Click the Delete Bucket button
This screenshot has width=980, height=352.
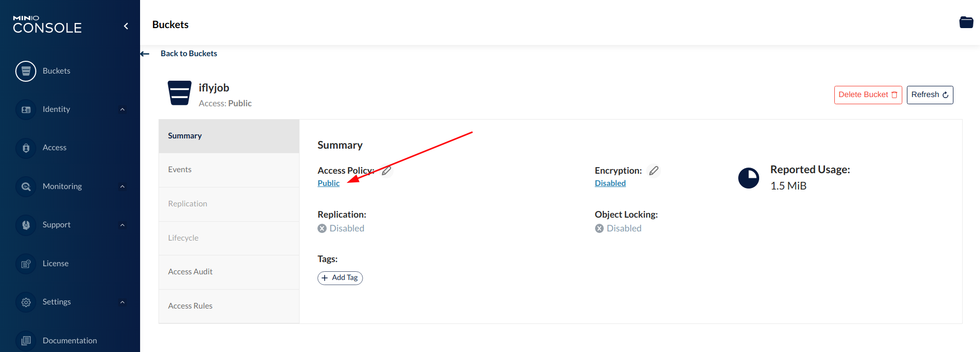868,95
